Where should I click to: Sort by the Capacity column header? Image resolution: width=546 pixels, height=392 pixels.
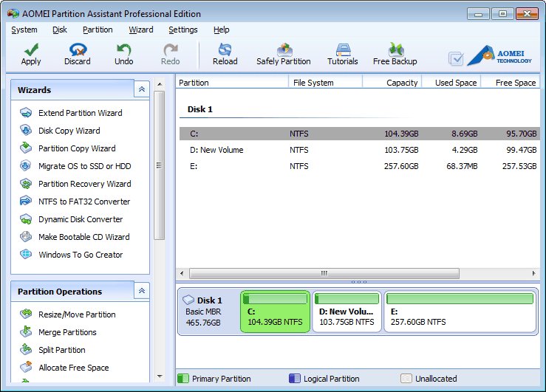(x=392, y=83)
